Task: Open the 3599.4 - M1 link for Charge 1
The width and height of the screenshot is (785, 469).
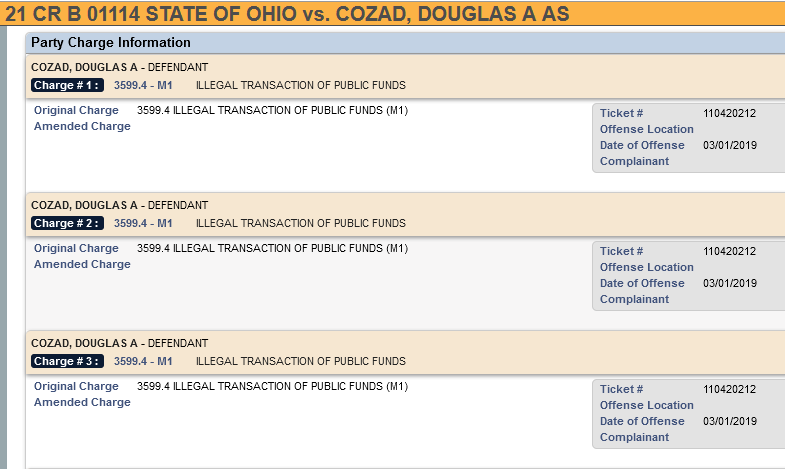Action: click(143, 85)
